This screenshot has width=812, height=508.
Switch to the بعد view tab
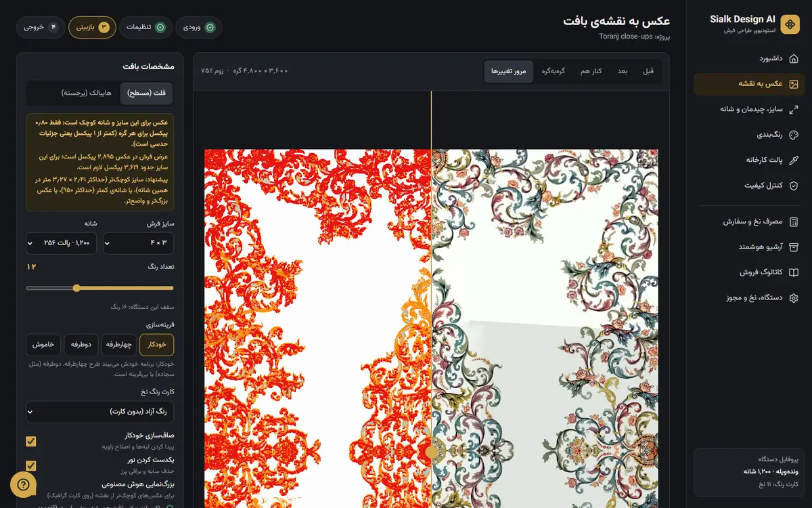[623, 71]
